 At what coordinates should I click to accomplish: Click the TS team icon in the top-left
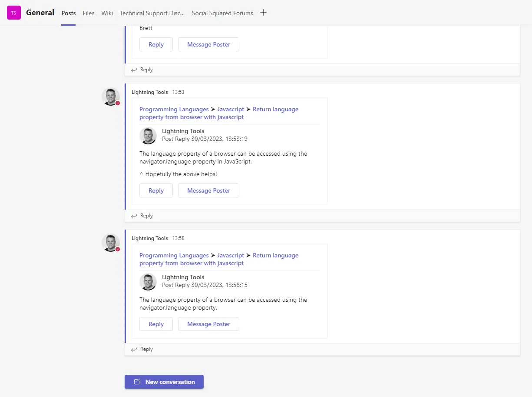click(x=13, y=13)
